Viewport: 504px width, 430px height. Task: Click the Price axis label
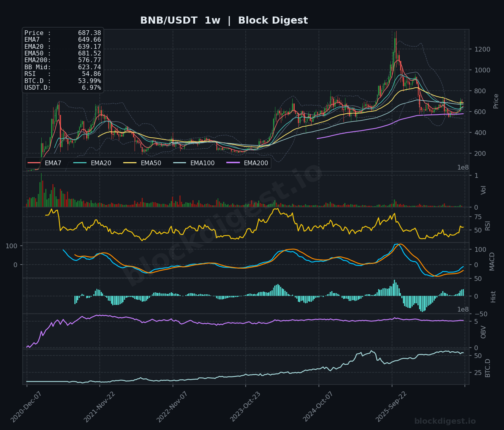(496, 101)
